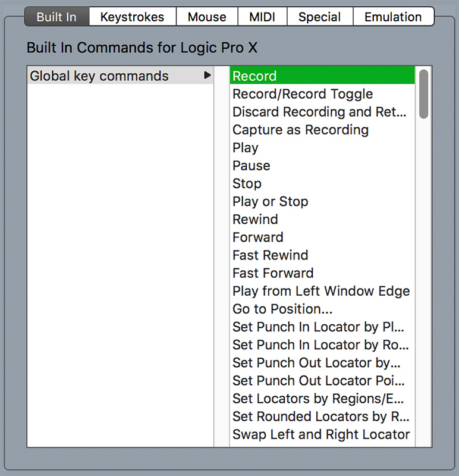This screenshot has height=476, width=459.
Task: Open the Emulation tab
Action: coord(394,17)
